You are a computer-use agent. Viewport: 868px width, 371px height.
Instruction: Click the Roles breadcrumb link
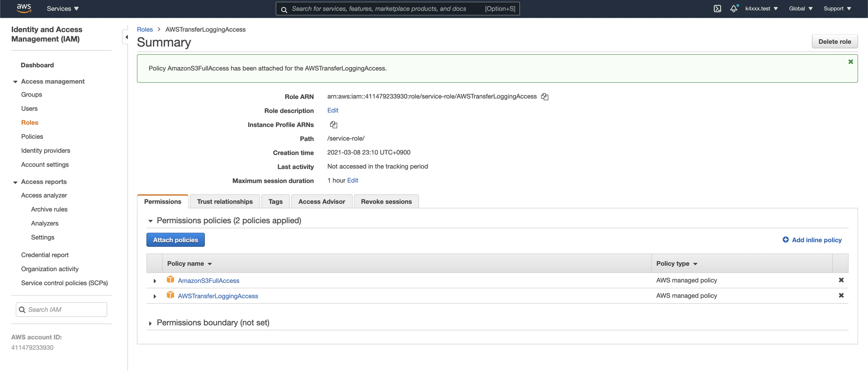(145, 29)
